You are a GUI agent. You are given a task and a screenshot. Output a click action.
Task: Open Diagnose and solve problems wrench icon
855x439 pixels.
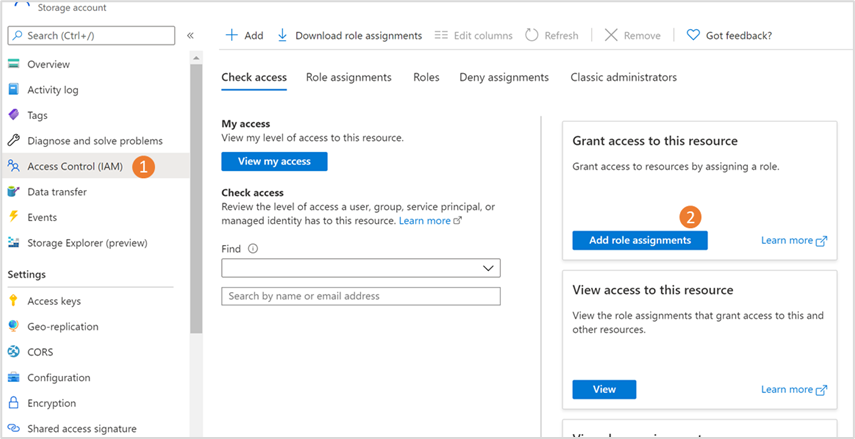(14, 141)
